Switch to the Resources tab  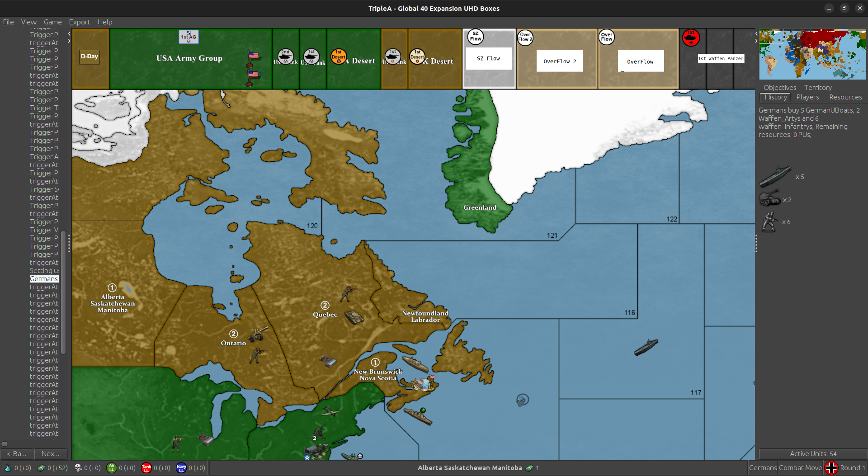pos(845,97)
